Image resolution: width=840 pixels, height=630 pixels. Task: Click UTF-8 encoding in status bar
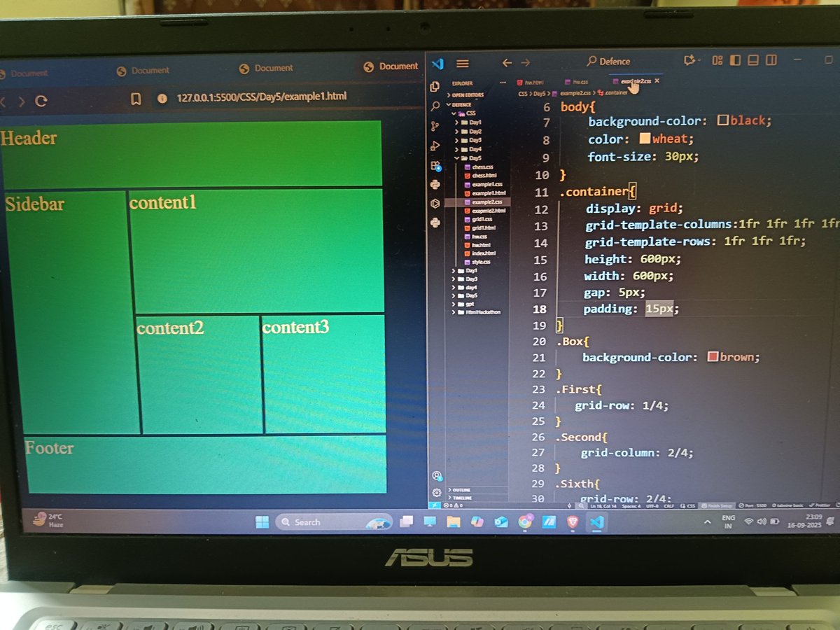651,505
